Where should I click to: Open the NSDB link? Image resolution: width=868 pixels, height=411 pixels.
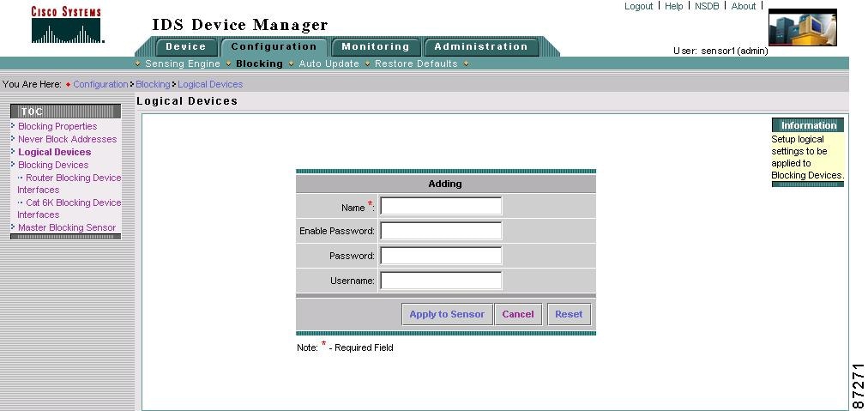click(707, 6)
